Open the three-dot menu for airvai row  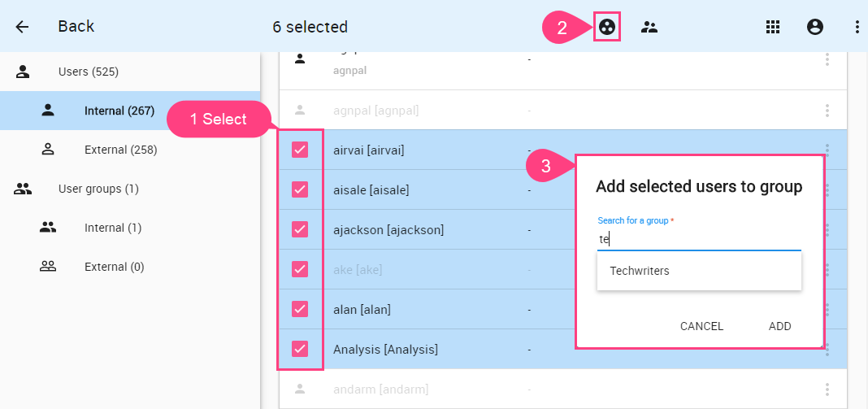(827, 150)
